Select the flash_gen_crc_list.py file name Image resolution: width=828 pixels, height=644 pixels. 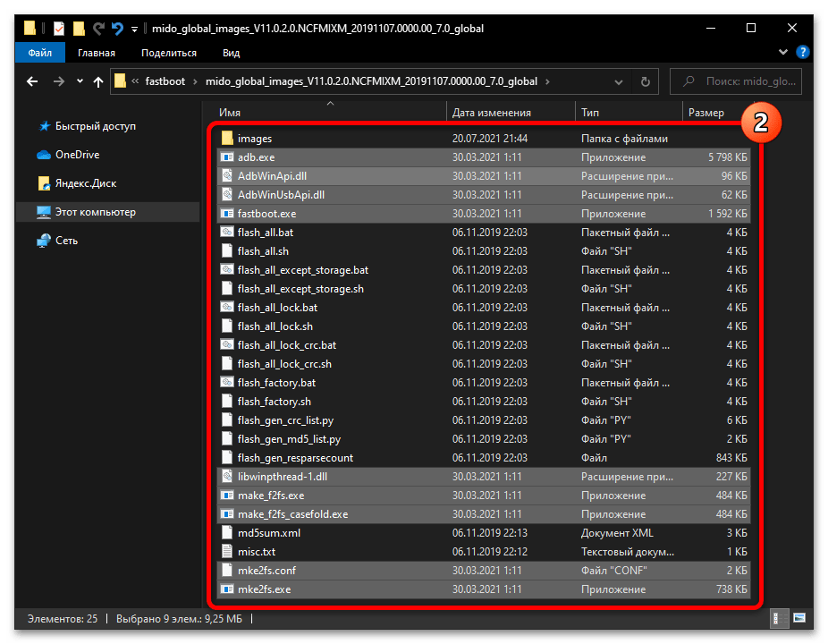point(285,420)
